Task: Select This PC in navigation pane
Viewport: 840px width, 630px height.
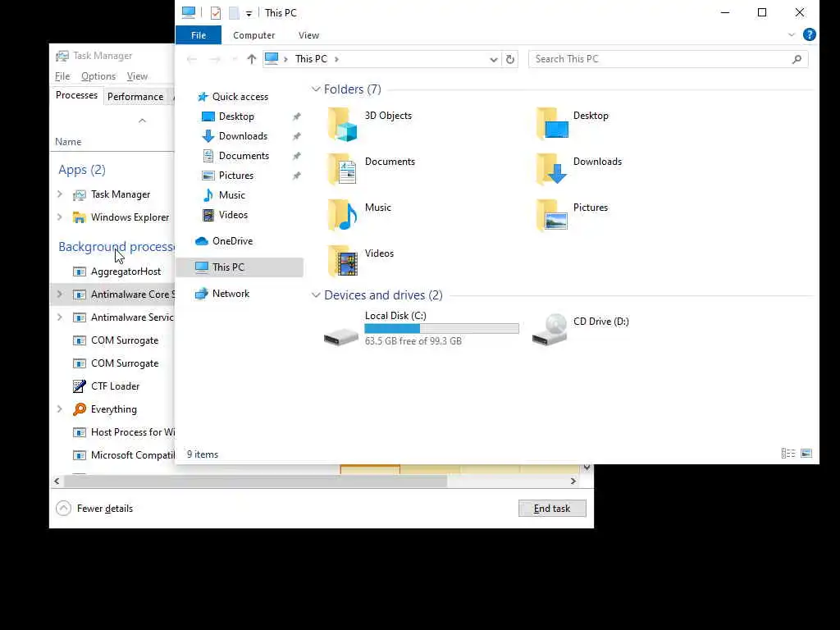Action: click(x=239, y=267)
